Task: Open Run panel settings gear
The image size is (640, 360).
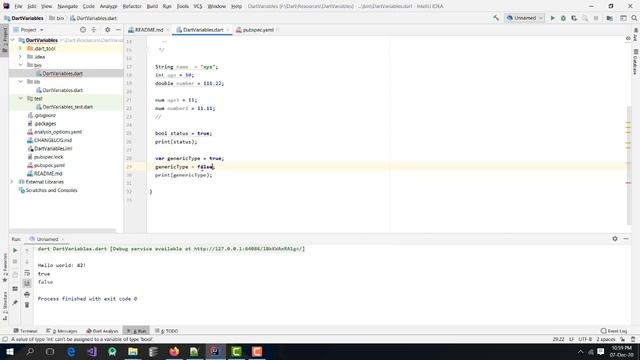Action: coord(615,239)
